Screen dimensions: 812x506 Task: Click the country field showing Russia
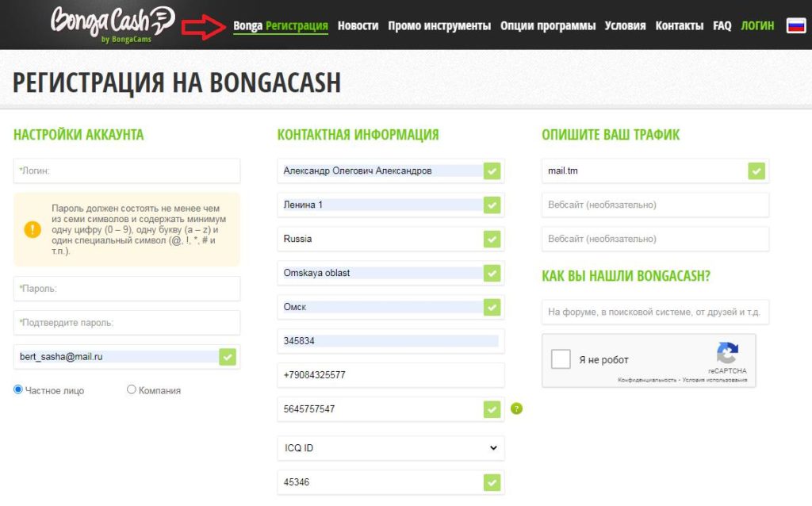point(391,240)
